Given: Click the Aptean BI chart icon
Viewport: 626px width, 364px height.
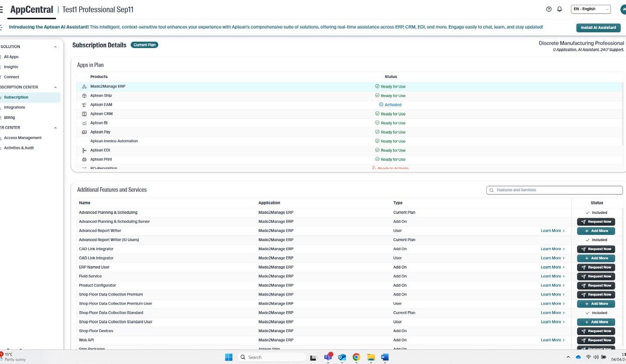Looking at the screenshot, I should 84,123.
